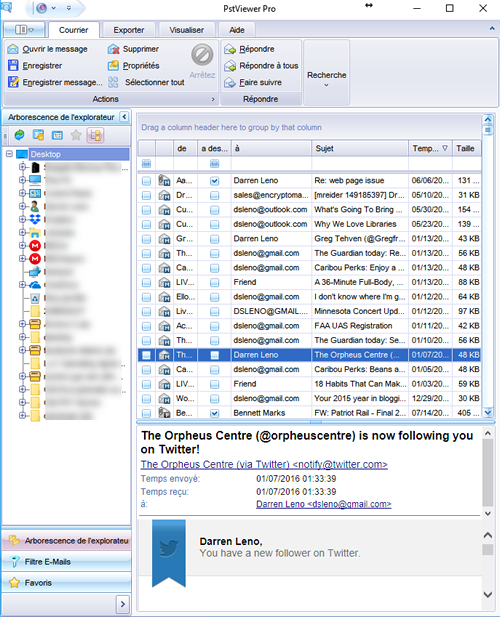Viewport: 500px width, 617px height.
Task: Toggle attachment checkbox on Re: web page issue row
Action: point(214,181)
